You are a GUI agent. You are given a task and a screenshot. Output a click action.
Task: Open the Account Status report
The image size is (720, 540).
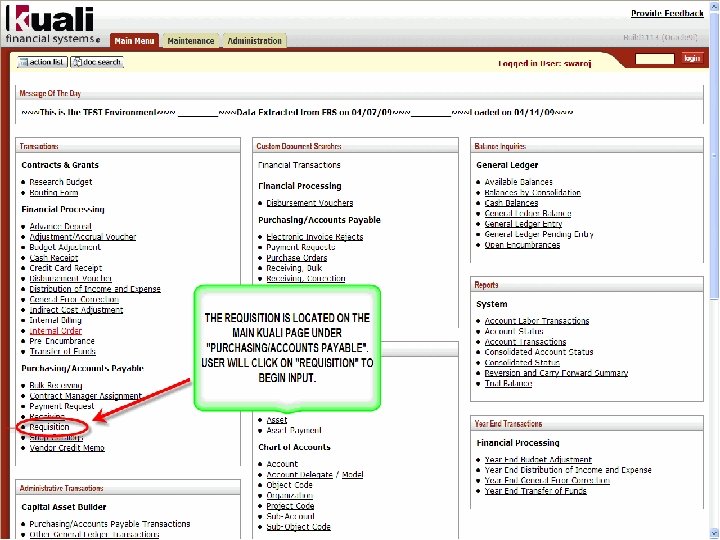click(514, 332)
